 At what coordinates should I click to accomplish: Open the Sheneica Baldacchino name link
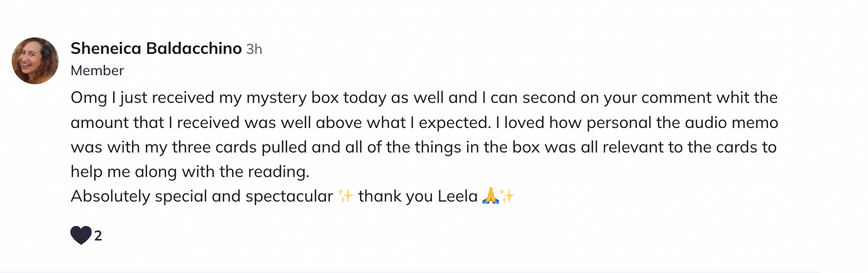point(156,49)
